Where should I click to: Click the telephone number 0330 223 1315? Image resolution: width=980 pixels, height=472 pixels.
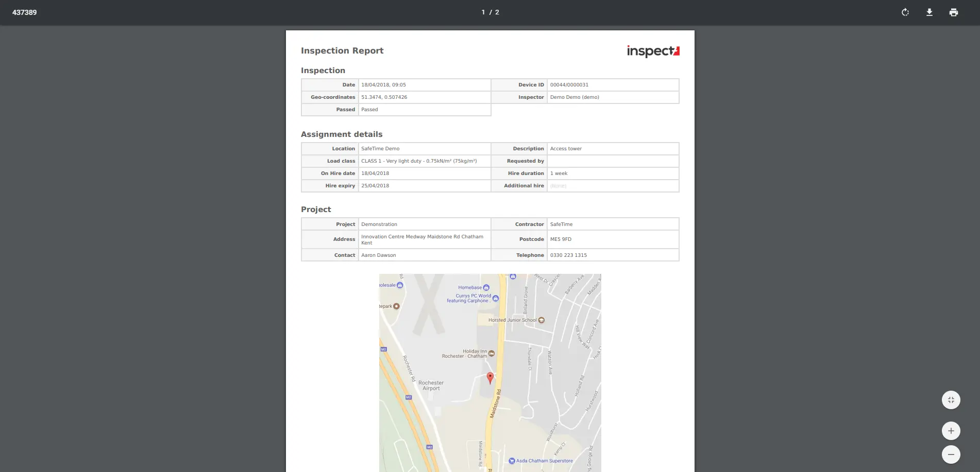568,255
